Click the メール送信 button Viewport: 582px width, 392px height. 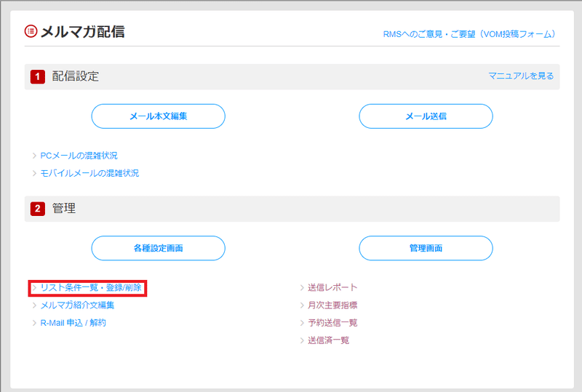point(426,116)
